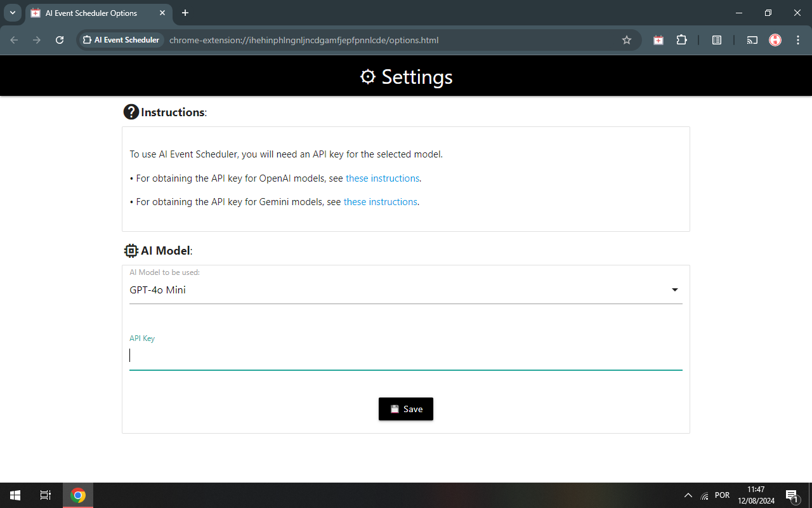Open the GPT-4o Mini model selector
812x508 pixels.
tap(406, 290)
